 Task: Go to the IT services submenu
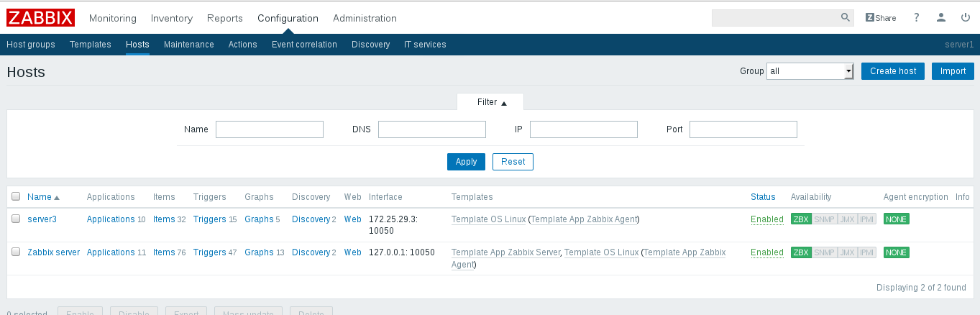click(x=425, y=45)
